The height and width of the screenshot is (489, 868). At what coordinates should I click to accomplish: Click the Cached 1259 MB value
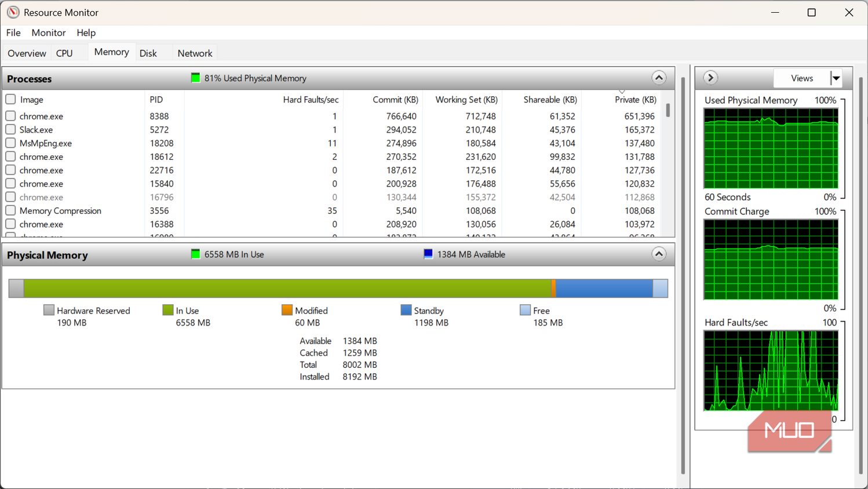360,353
